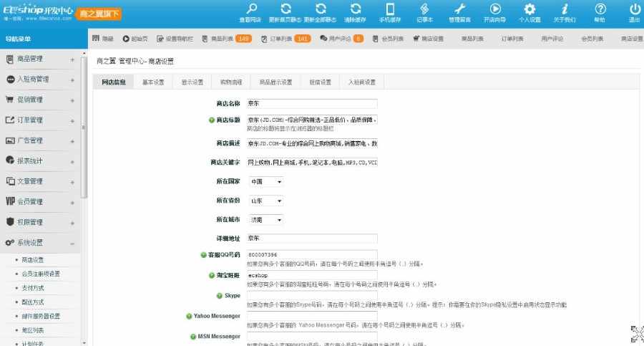Click the 清除缓存 icon

(355, 9)
